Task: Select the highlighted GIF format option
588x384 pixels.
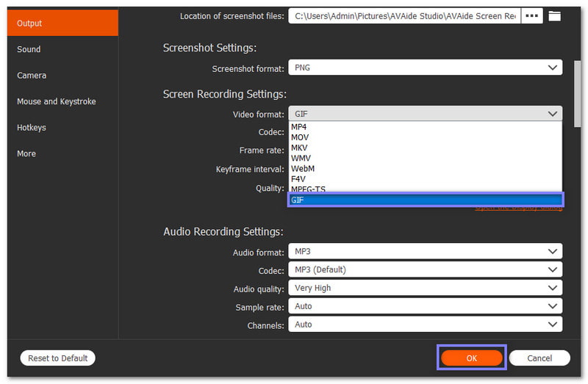Action: pos(425,200)
